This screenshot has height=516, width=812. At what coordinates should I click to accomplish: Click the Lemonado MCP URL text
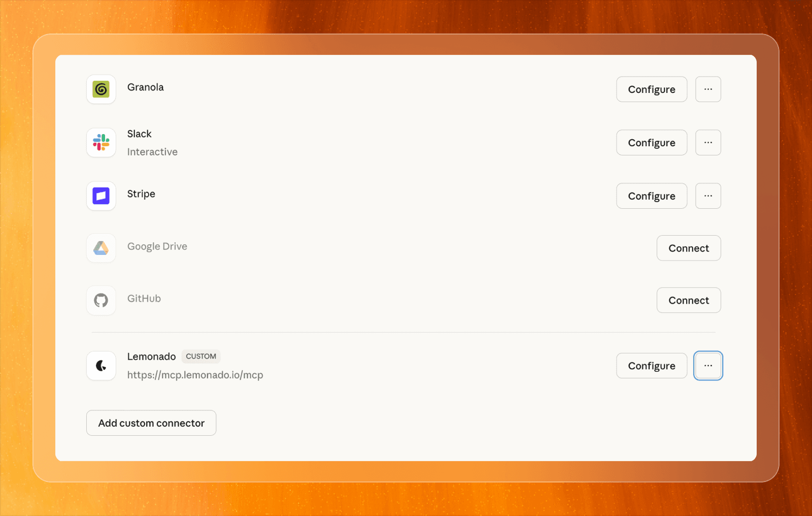click(x=195, y=375)
